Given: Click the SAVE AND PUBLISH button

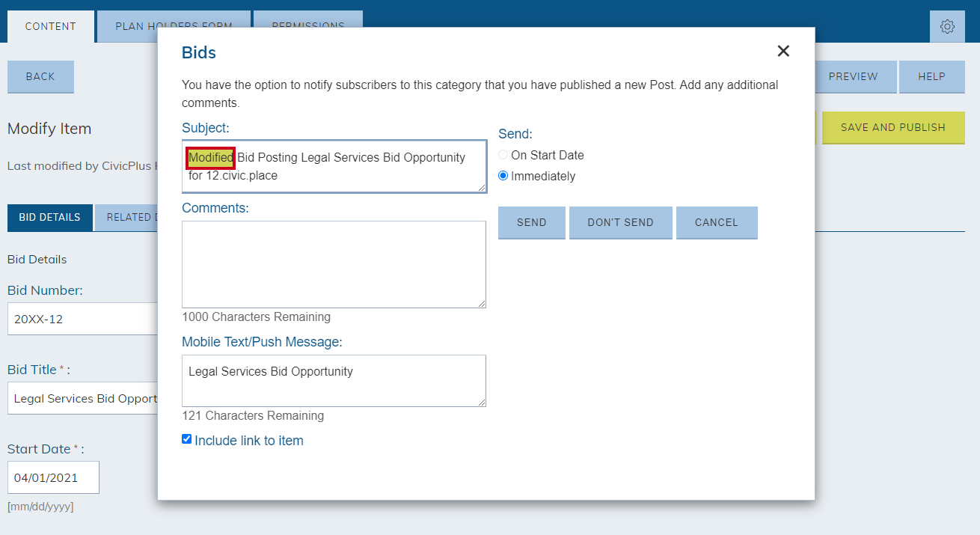Looking at the screenshot, I should click(x=893, y=127).
